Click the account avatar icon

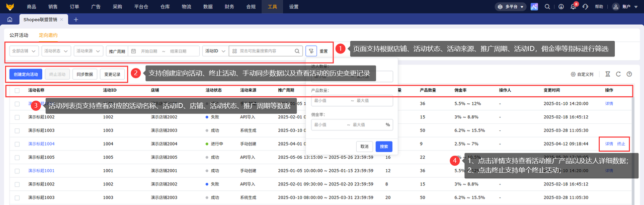tap(617, 7)
